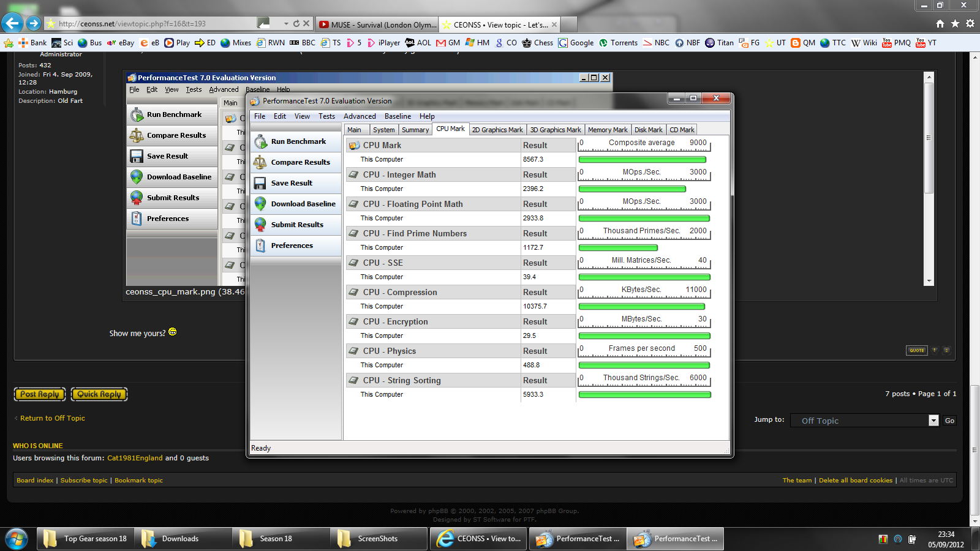Open the Tests menu in PerformanceTest
This screenshot has width=980, height=551.
tap(326, 116)
